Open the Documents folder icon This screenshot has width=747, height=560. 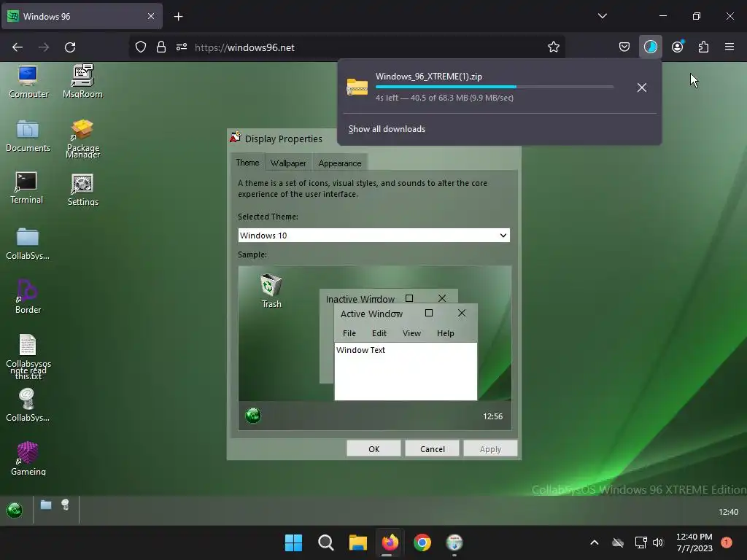28,136
